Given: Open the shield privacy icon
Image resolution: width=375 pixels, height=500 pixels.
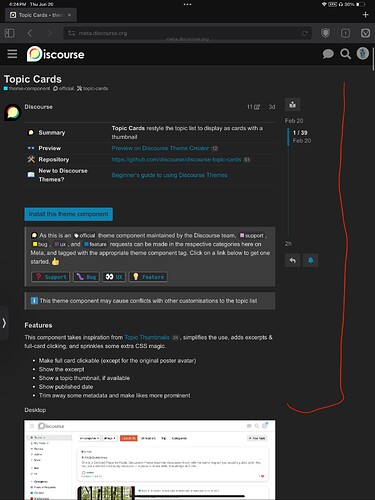Looking at the screenshot, I should [326, 33].
